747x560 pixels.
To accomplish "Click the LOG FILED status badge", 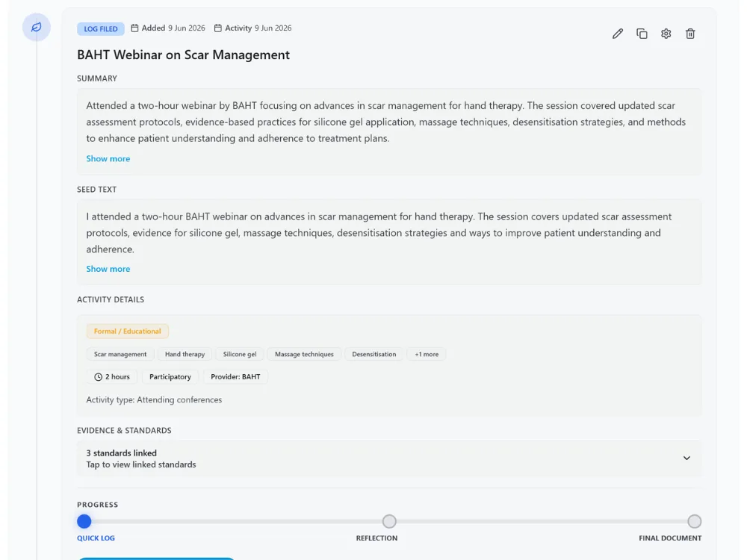I will point(101,28).
